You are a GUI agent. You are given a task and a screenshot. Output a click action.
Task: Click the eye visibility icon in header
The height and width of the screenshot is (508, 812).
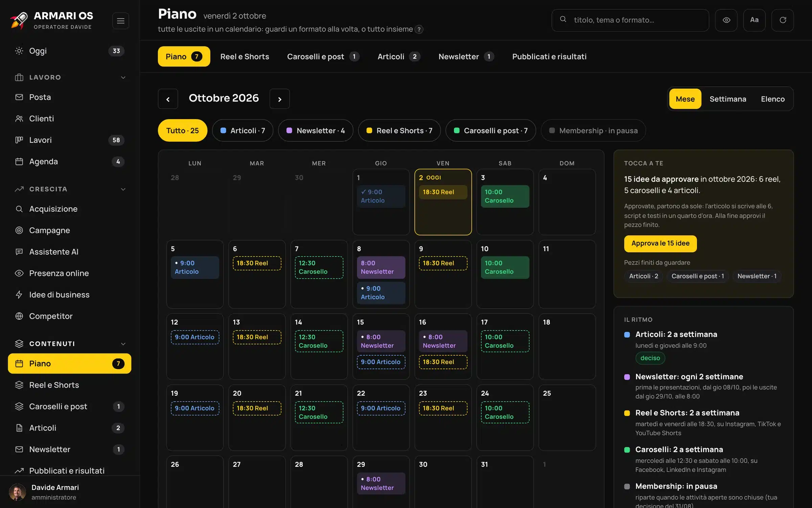[x=726, y=20]
